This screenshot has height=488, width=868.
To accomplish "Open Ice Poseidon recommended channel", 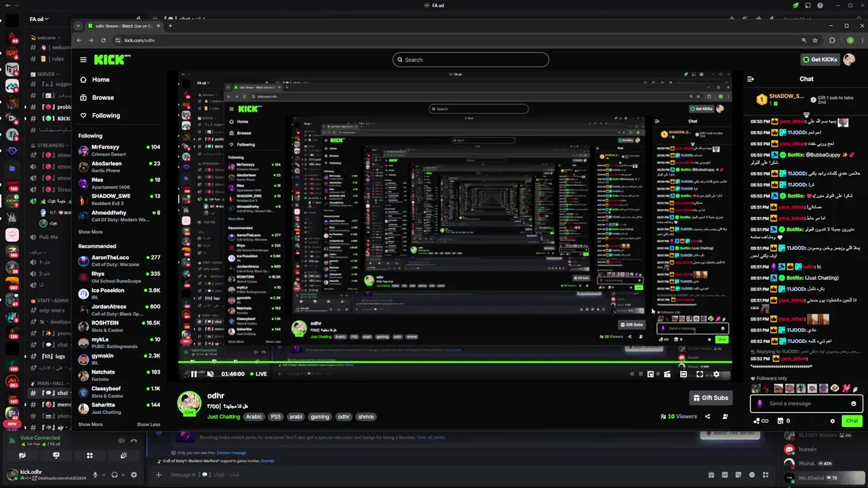I will coord(119,293).
